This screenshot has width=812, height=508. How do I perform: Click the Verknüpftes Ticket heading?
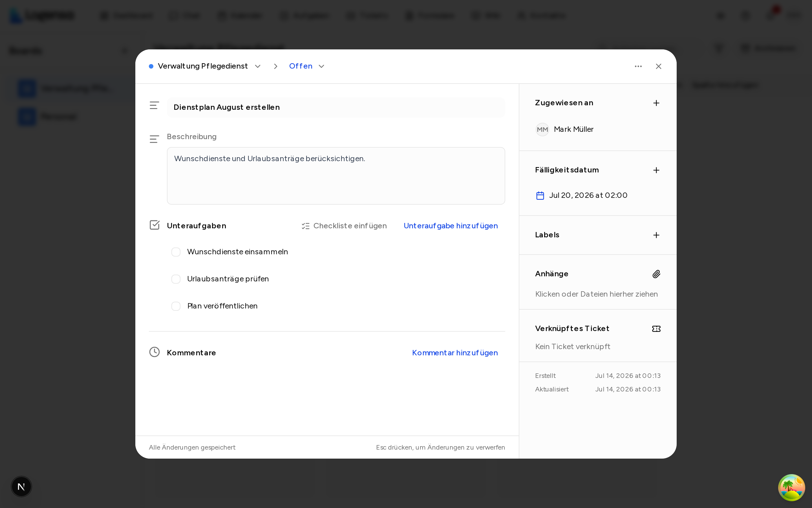coord(572,329)
